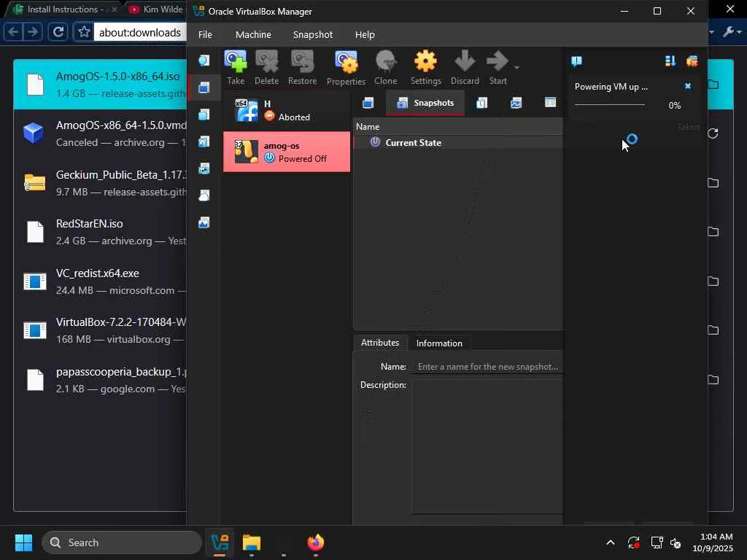747x560 pixels.
Task: Switch to the Install Instructions browser tab
Action: (64, 9)
